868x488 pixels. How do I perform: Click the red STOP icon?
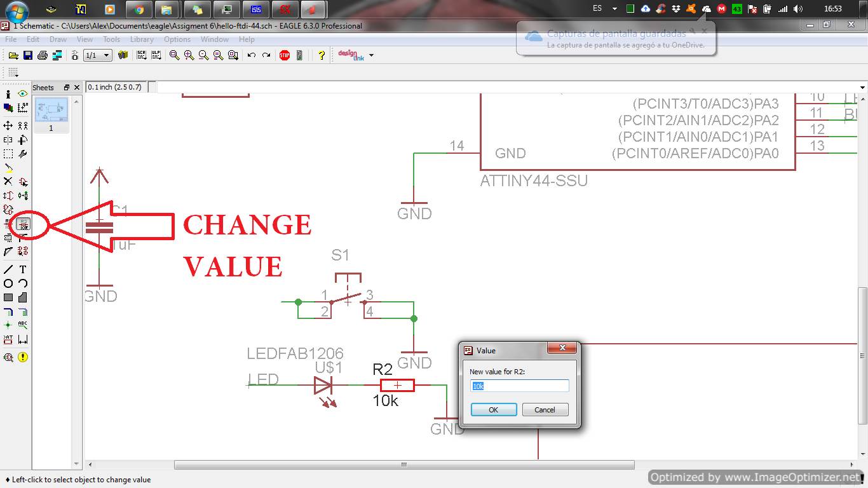(285, 55)
